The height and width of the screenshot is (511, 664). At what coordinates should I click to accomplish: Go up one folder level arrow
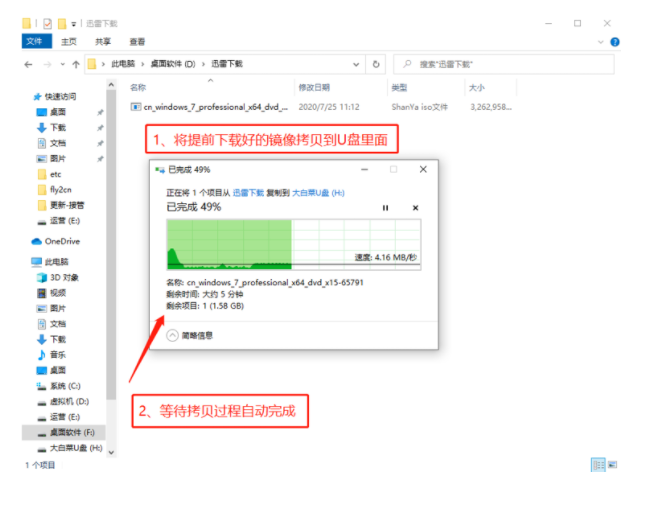(76, 64)
